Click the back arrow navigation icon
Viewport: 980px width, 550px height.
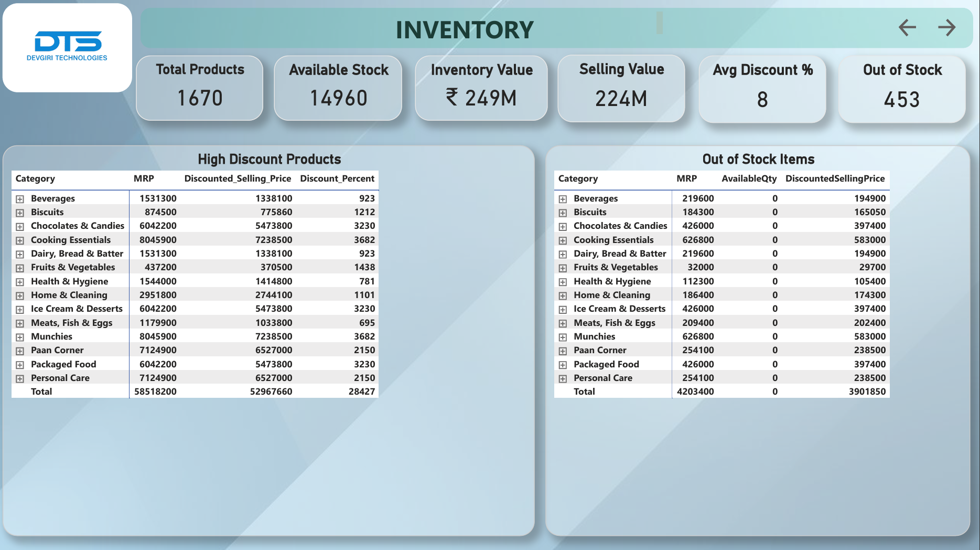pos(907,27)
